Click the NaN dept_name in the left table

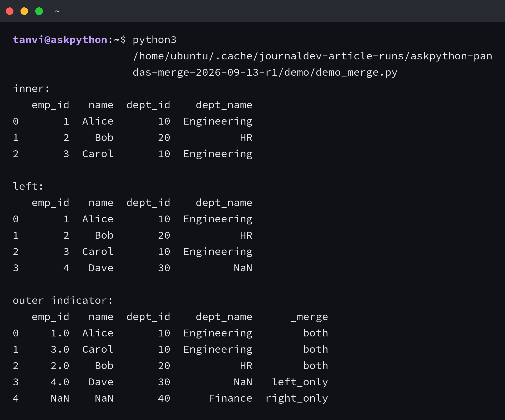tap(243, 268)
